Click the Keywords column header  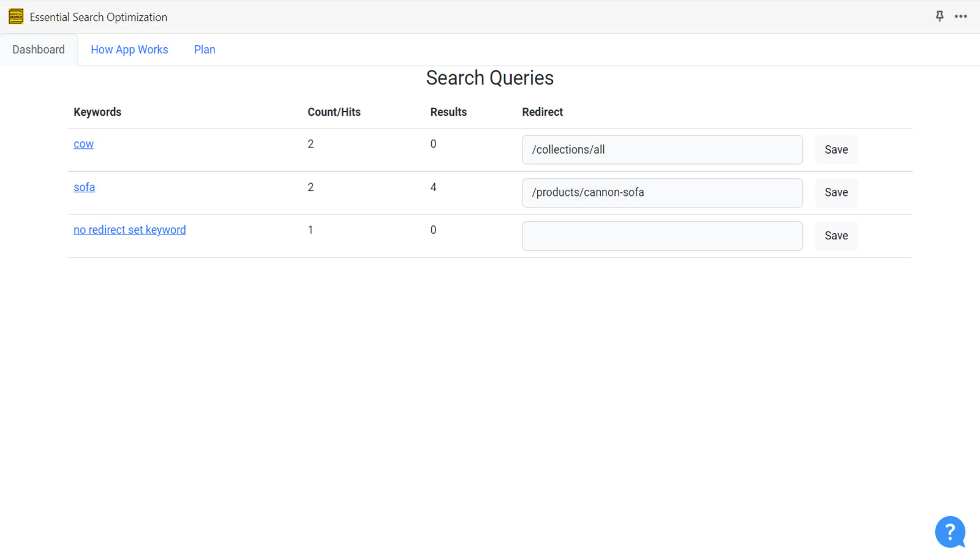(x=97, y=112)
